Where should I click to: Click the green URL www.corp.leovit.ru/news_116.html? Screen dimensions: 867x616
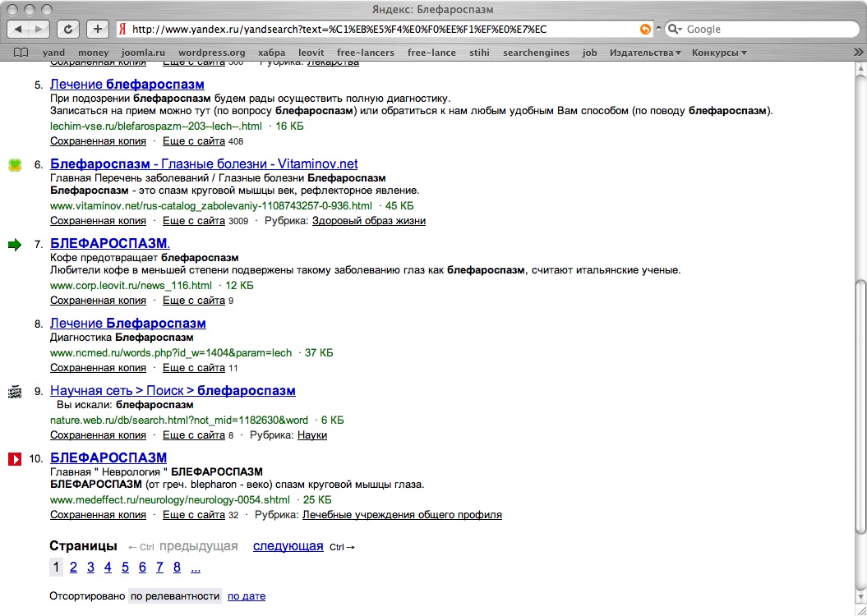click(131, 286)
